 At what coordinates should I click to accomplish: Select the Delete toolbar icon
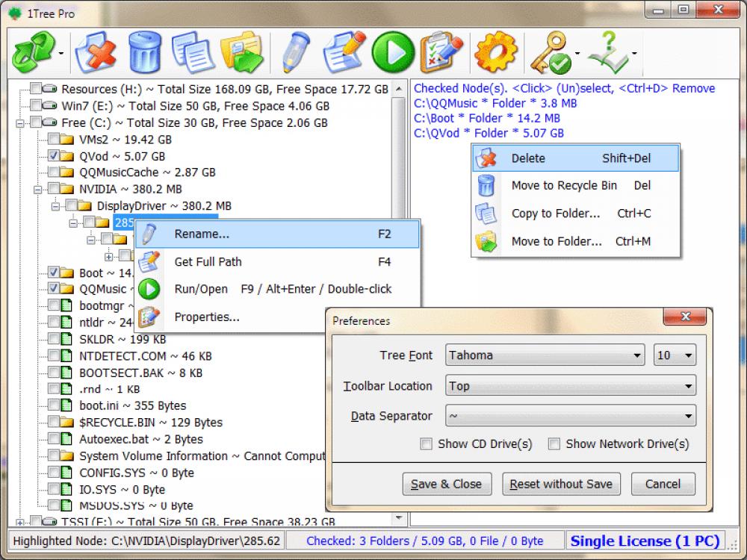pyautogui.click(x=96, y=52)
